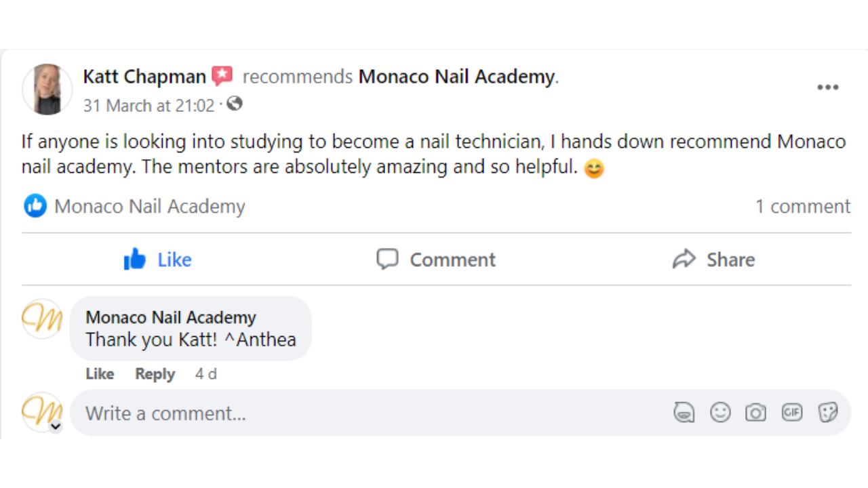
Task: Click the blue like reaction icon
Action: click(35, 206)
